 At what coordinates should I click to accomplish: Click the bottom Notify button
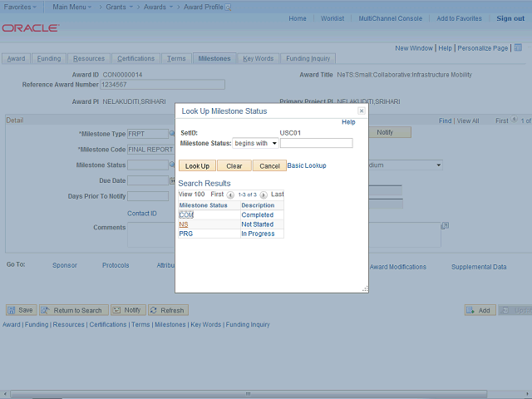point(128,310)
